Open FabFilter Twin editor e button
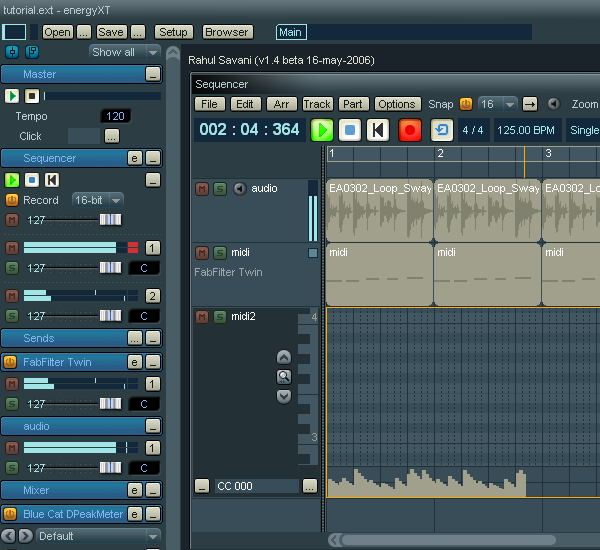 (x=135, y=362)
